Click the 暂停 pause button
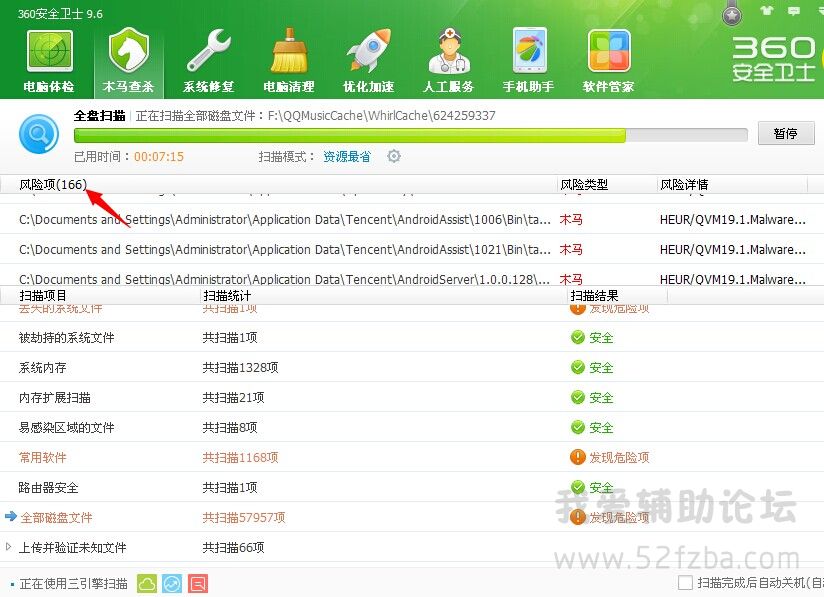 [x=786, y=133]
